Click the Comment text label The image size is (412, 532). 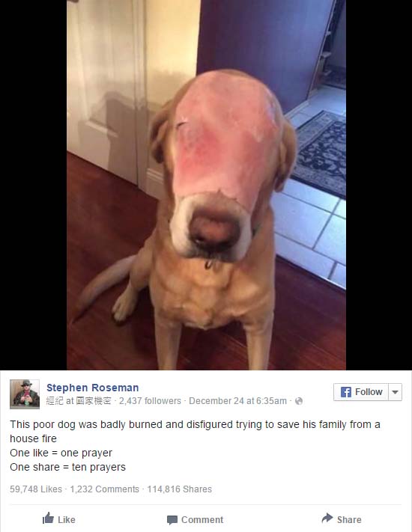[202, 520]
